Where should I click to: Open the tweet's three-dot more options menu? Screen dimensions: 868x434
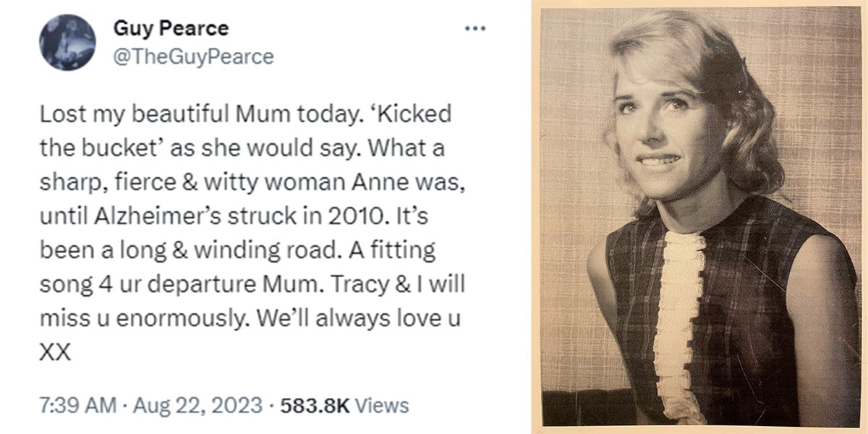pos(475,28)
